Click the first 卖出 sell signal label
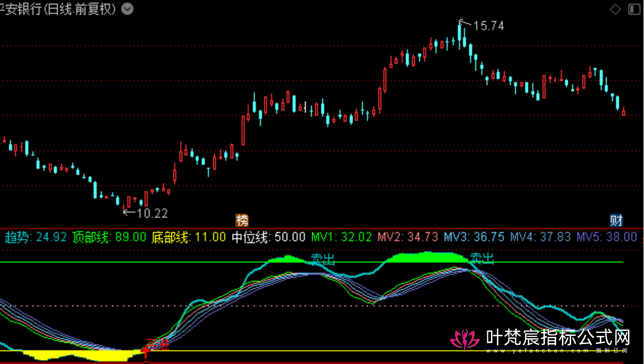This screenshot has width=644, height=364. tap(323, 259)
